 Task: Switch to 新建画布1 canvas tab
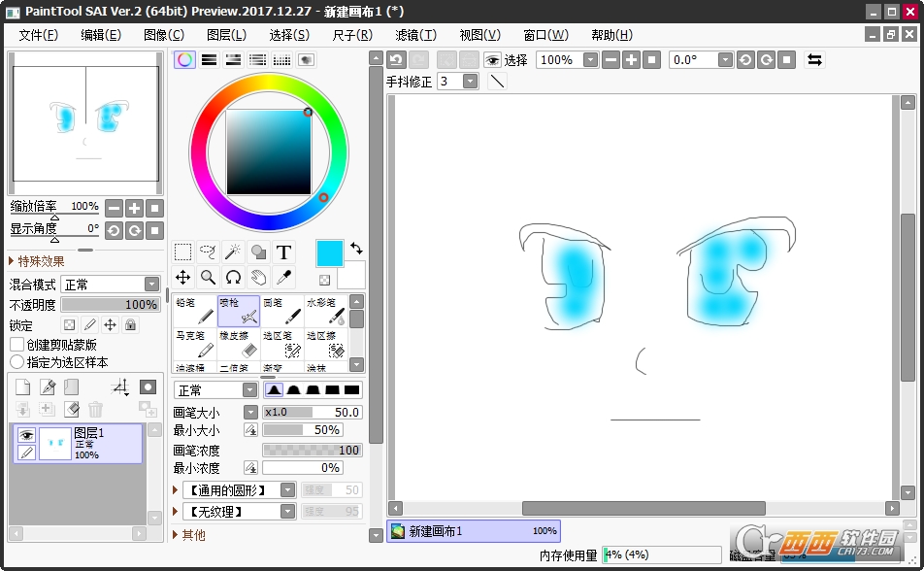coord(474,531)
